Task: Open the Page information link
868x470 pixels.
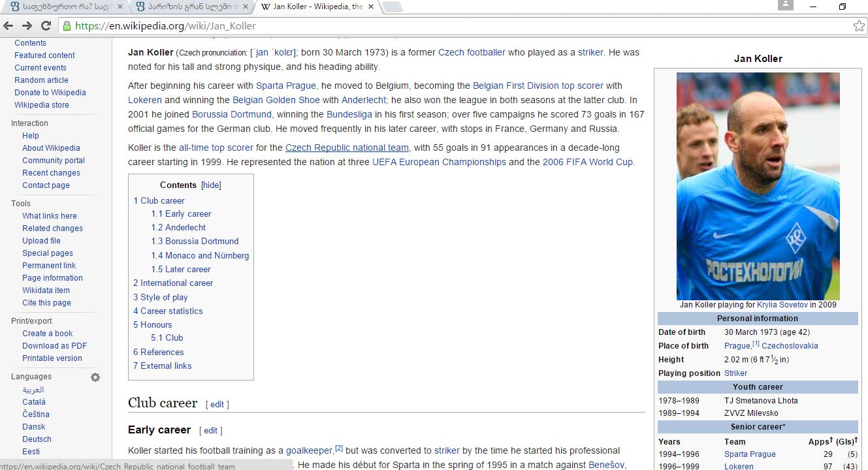Action: [x=52, y=278]
